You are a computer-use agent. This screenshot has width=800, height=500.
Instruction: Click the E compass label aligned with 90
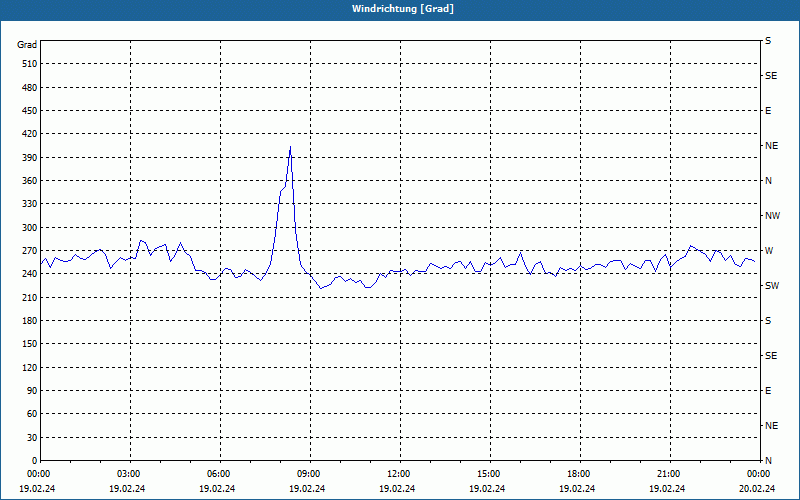click(768, 390)
